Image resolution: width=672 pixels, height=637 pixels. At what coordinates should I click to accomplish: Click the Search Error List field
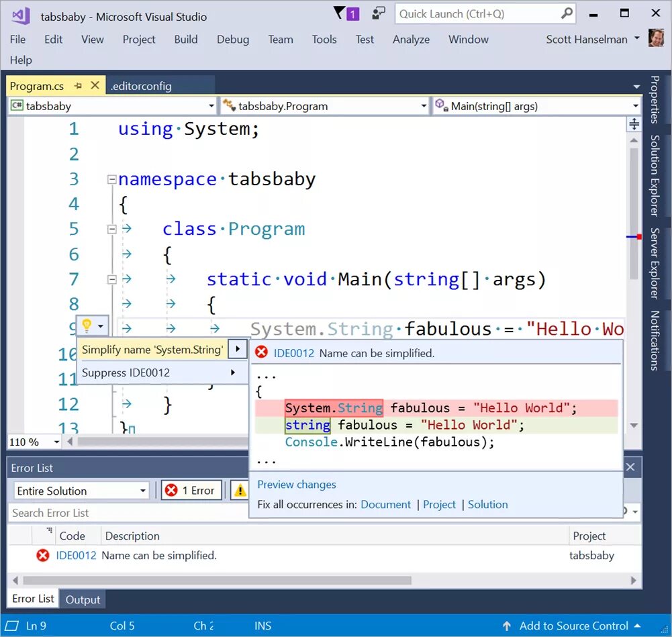coord(128,513)
